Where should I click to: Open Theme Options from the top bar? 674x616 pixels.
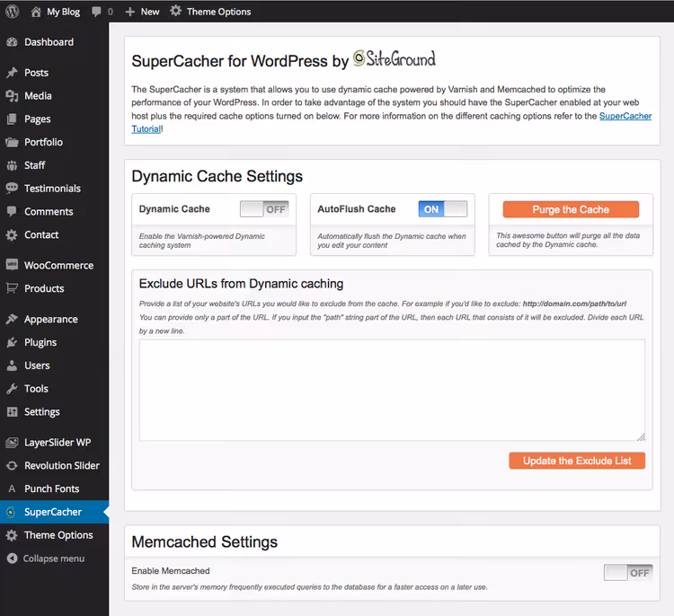pyautogui.click(x=218, y=12)
